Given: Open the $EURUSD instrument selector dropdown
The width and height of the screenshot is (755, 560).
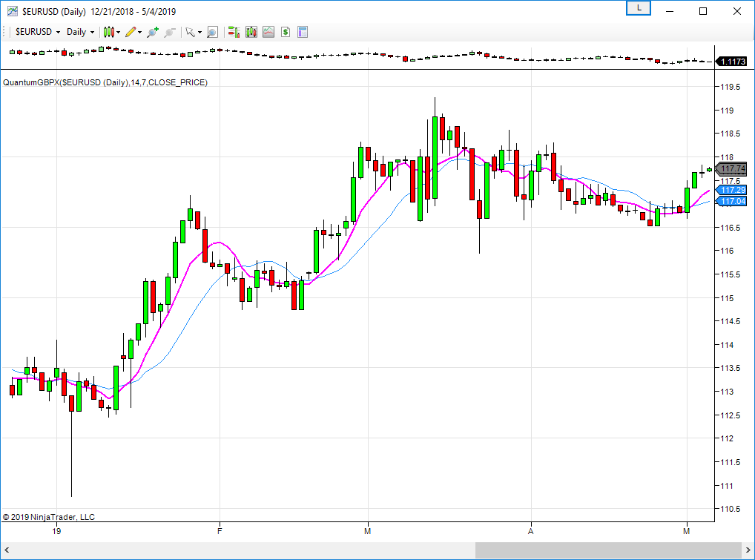Looking at the screenshot, I should tap(38, 32).
